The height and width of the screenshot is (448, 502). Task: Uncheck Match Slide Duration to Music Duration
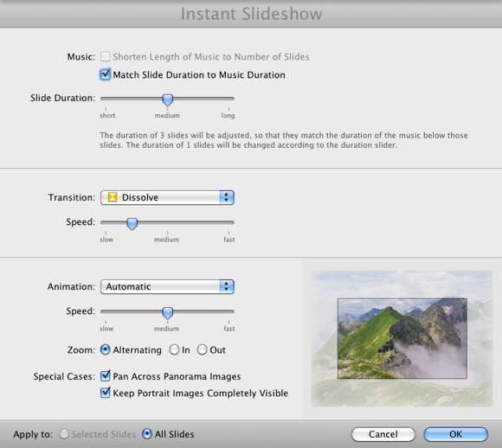coord(105,74)
